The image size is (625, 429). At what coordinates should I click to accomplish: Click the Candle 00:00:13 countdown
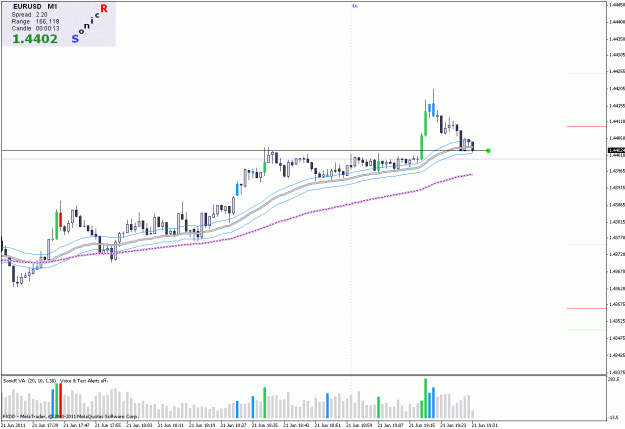pos(35,29)
